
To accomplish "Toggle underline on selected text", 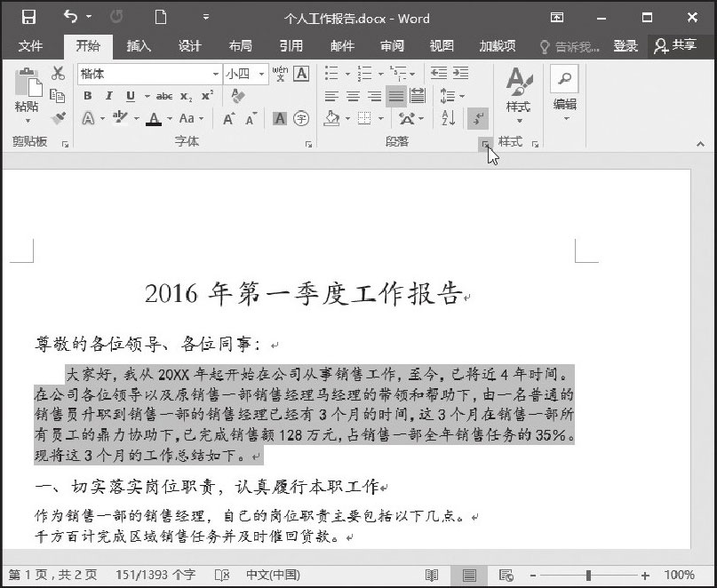I will (131, 96).
